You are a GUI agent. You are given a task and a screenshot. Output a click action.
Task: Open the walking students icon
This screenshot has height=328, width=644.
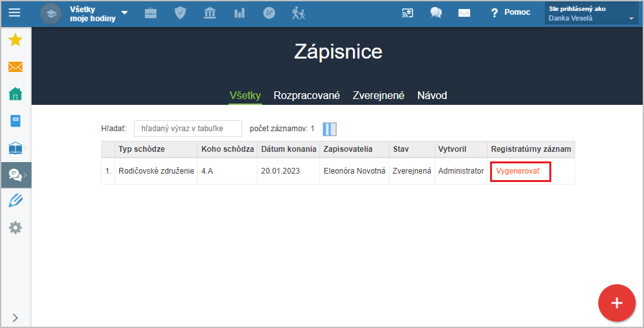pos(299,13)
